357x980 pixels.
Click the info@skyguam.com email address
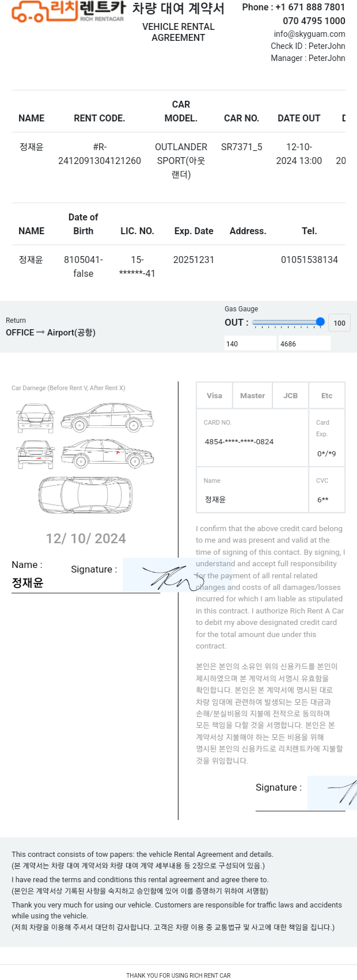coord(310,34)
